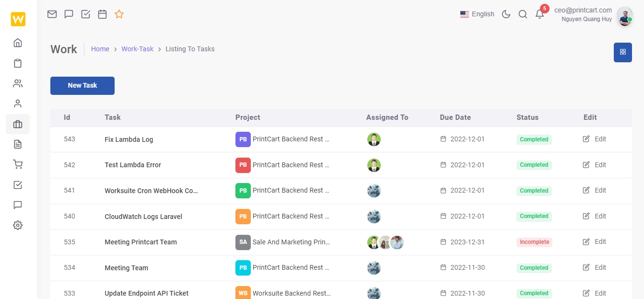Screen dimensions: 644x299
Task: Open task Worksuite Cron WebHook
Action: [151, 190]
